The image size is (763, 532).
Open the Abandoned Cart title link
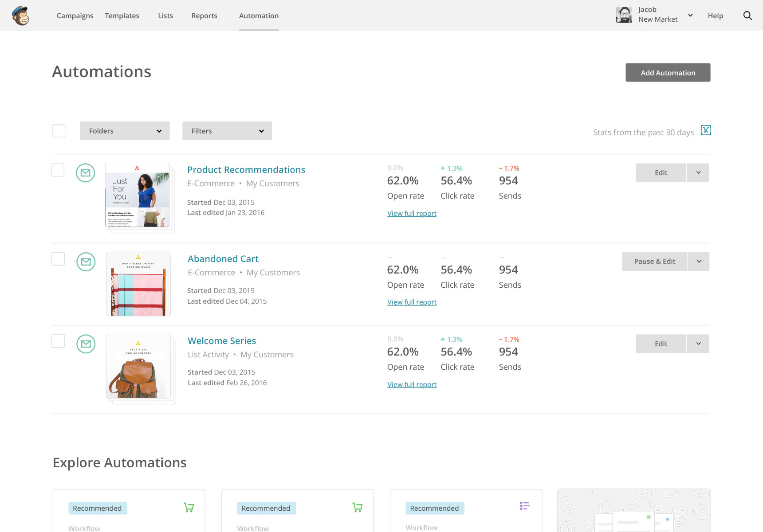[223, 259]
